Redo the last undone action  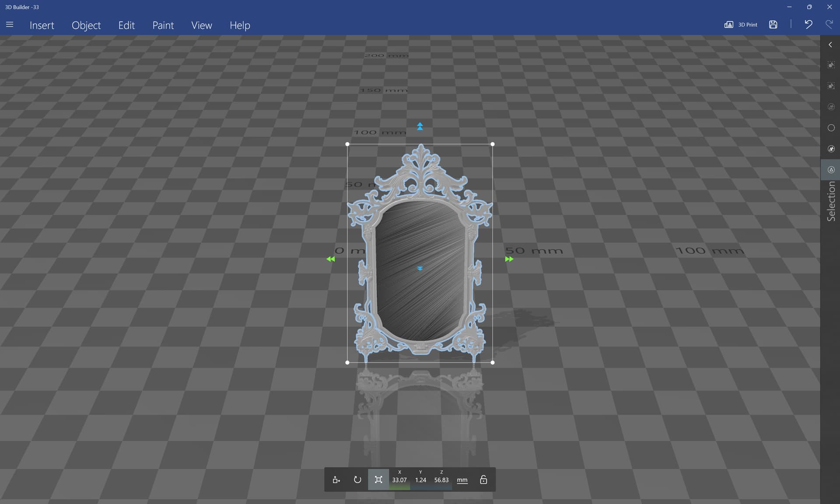[x=829, y=24]
